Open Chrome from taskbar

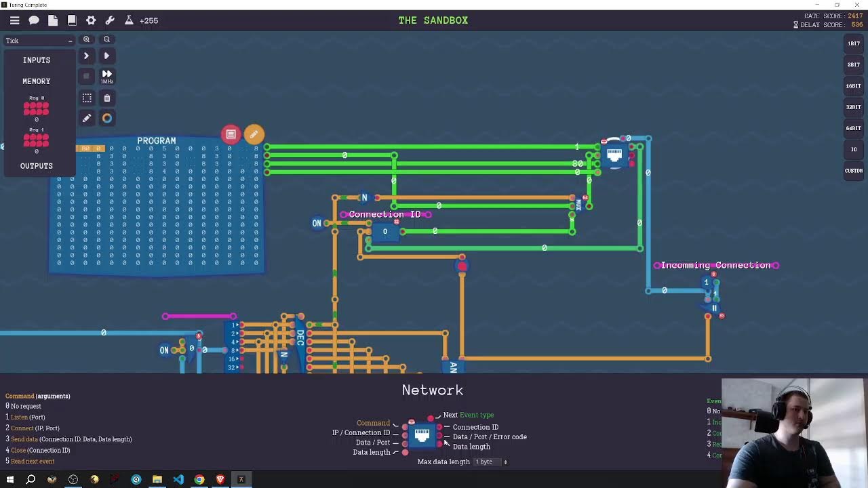pos(199,480)
